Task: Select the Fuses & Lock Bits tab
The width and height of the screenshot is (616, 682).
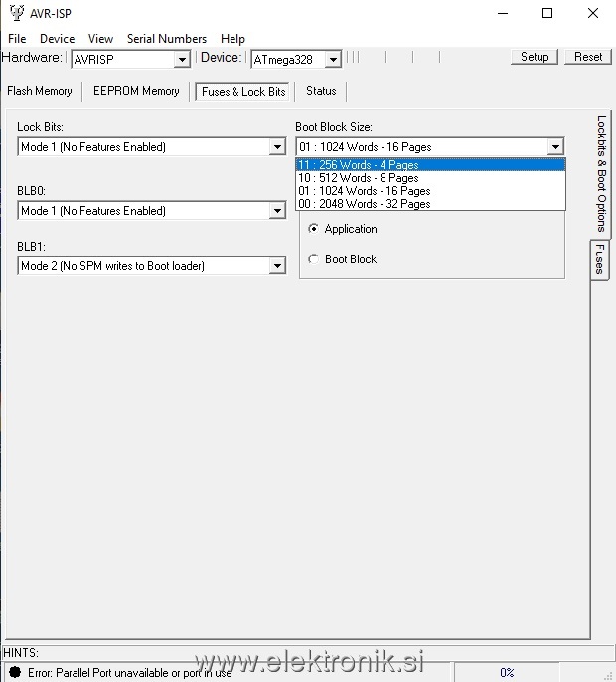Action: pyautogui.click(x=243, y=91)
